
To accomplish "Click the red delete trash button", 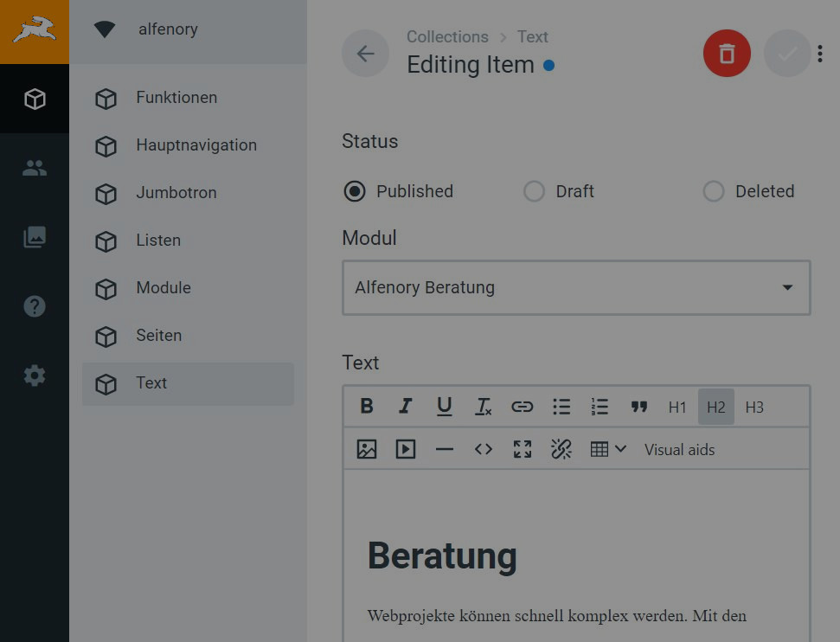I will pyautogui.click(x=727, y=54).
